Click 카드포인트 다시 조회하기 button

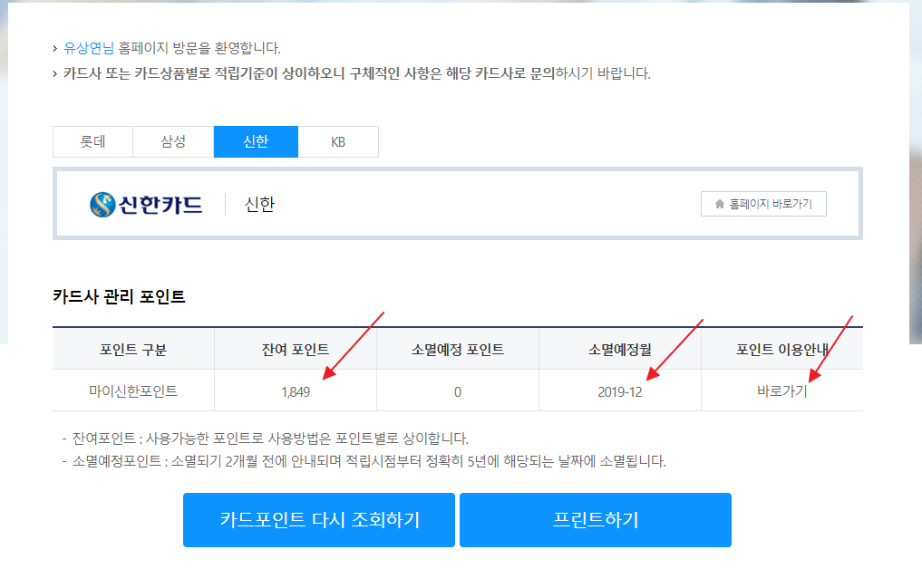(x=319, y=520)
